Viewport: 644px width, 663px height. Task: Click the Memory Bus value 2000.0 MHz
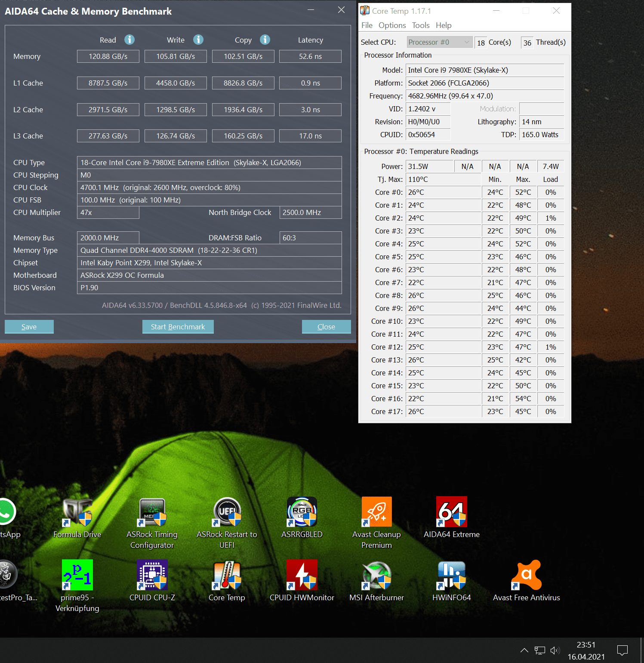coord(108,238)
